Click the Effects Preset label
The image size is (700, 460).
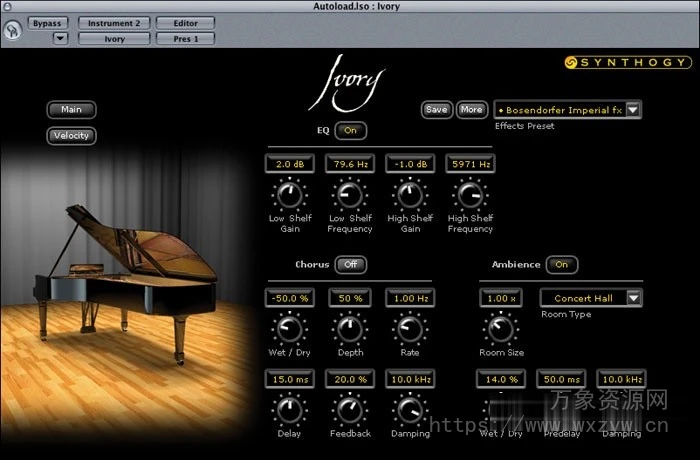coord(525,126)
